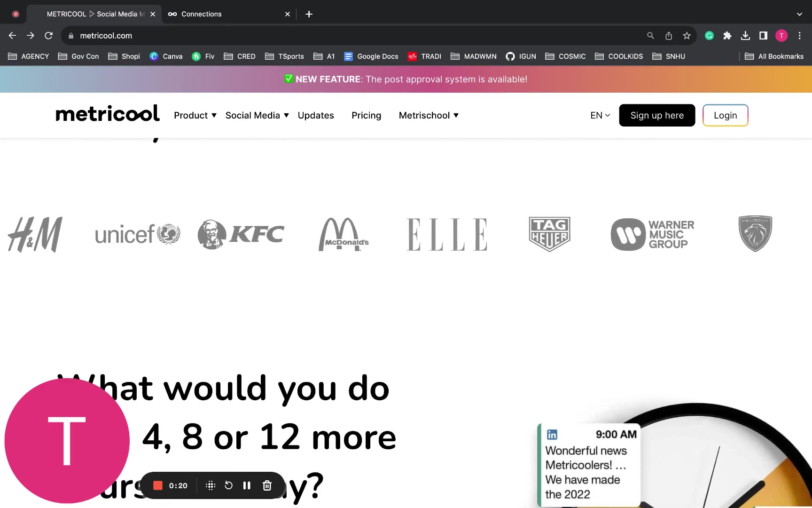View site info via the lock icon
Viewport: 812px width, 508px height.
(71, 36)
